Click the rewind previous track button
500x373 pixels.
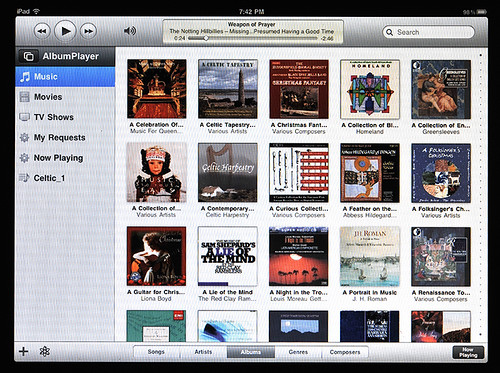coord(42,31)
